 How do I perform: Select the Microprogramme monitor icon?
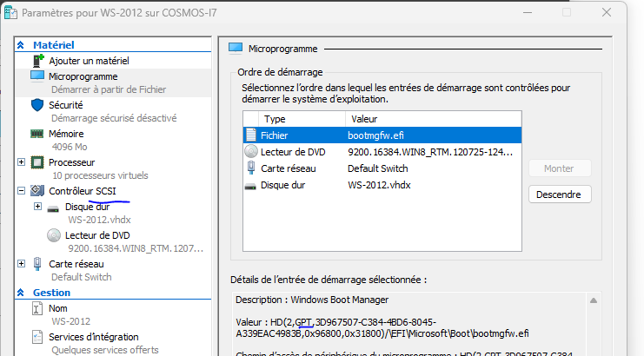[x=37, y=76]
